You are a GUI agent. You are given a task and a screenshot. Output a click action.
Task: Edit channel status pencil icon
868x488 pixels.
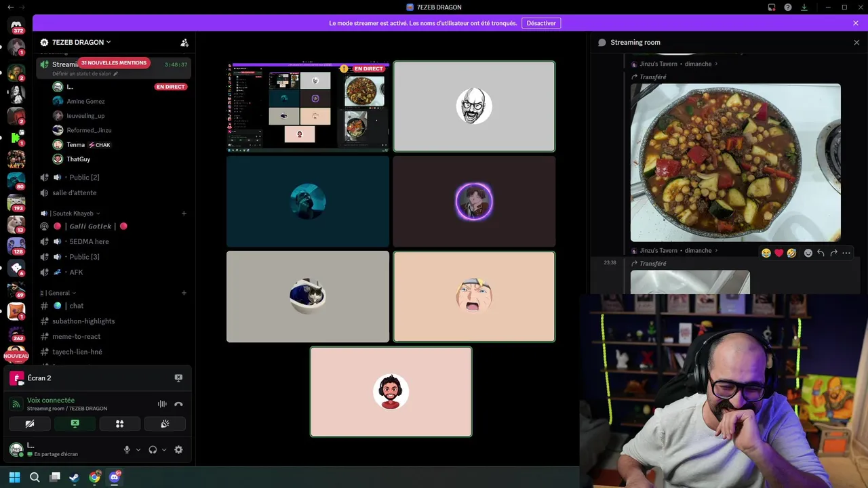116,74
